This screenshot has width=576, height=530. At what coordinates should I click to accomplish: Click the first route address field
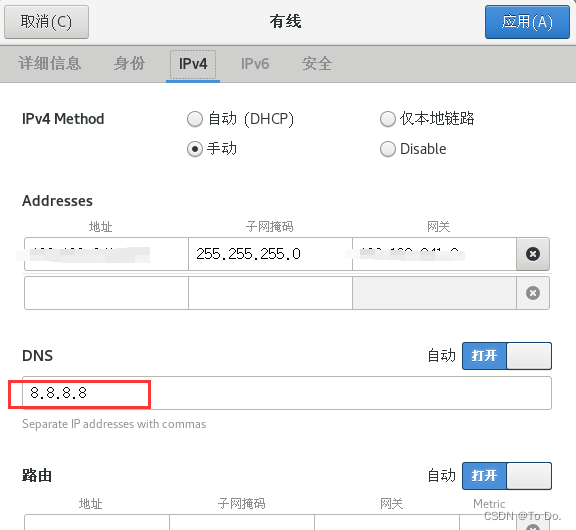click(97, 522)
